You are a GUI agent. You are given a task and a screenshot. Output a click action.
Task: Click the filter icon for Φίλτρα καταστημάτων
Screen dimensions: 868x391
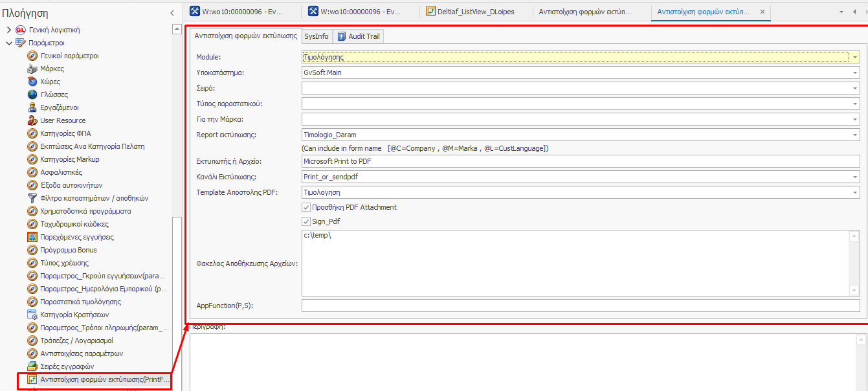[32, 198]
